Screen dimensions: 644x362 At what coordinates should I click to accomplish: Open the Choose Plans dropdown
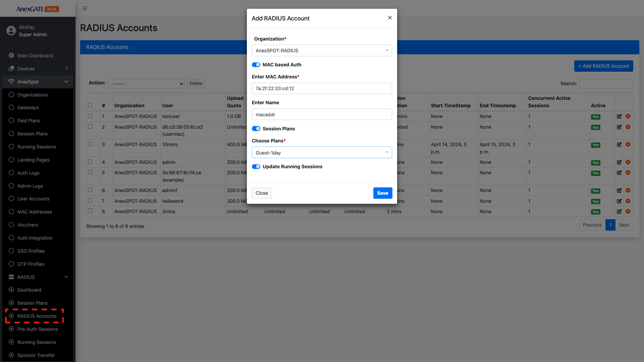point(322,153)
